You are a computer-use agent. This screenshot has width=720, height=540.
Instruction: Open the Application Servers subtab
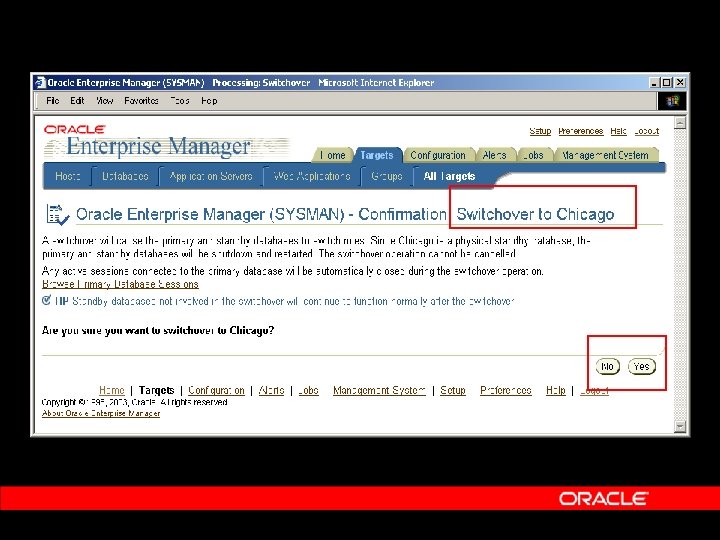(211, 176)
